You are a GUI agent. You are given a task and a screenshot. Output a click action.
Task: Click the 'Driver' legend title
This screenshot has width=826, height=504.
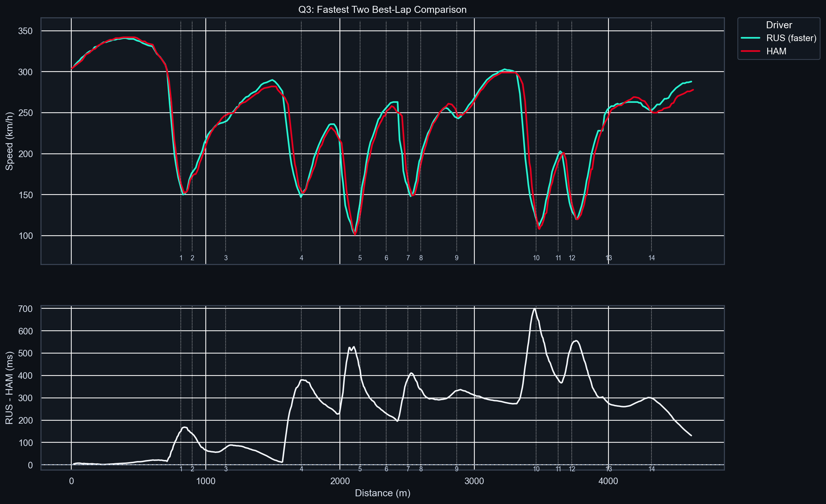[x=779, y=25]
